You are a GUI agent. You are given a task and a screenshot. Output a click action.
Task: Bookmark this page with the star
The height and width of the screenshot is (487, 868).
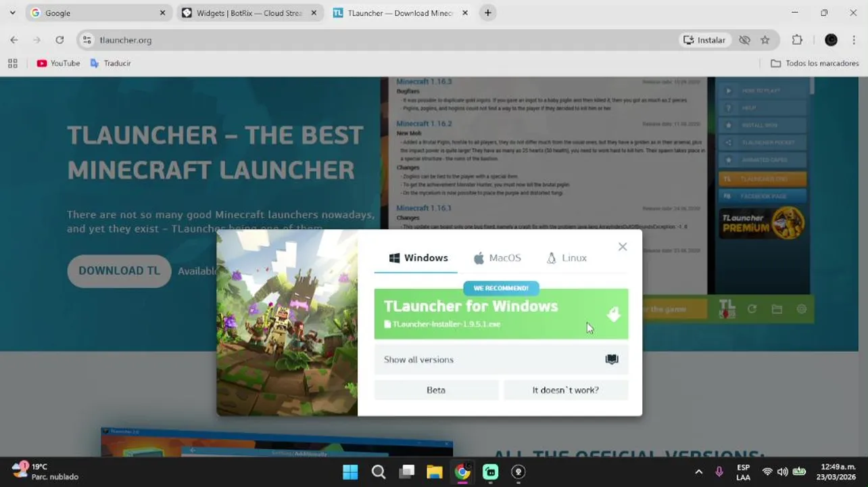[765, 40]
